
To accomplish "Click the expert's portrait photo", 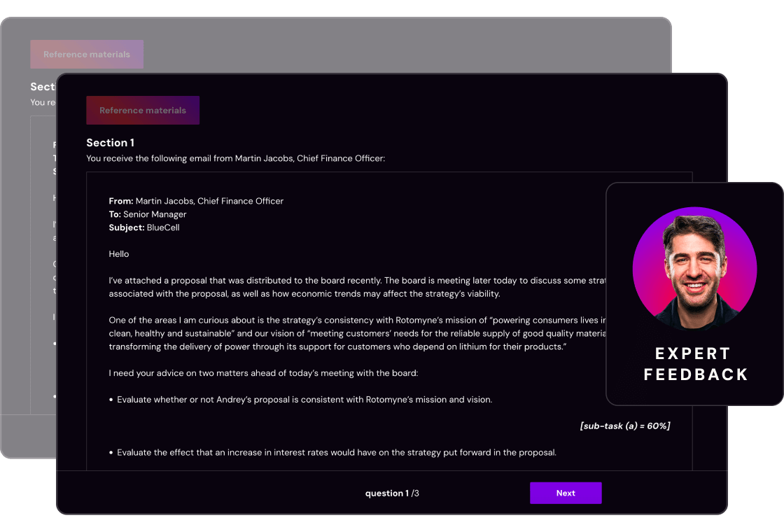I will point(694,269).
